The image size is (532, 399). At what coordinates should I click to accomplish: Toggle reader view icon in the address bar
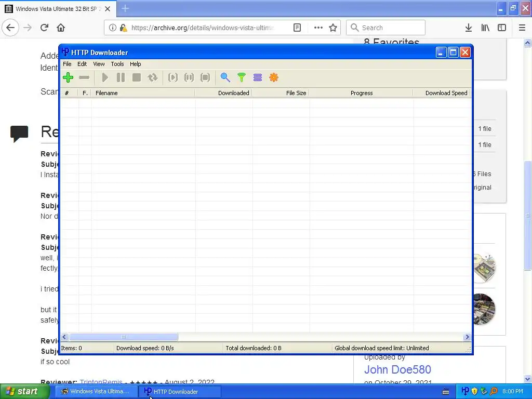coord(297,28)
